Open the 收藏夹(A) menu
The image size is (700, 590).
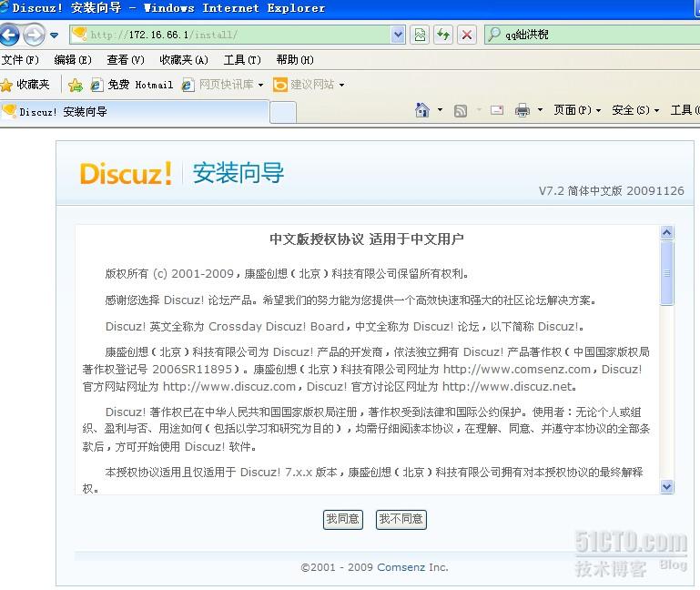(x=184, y=59)
